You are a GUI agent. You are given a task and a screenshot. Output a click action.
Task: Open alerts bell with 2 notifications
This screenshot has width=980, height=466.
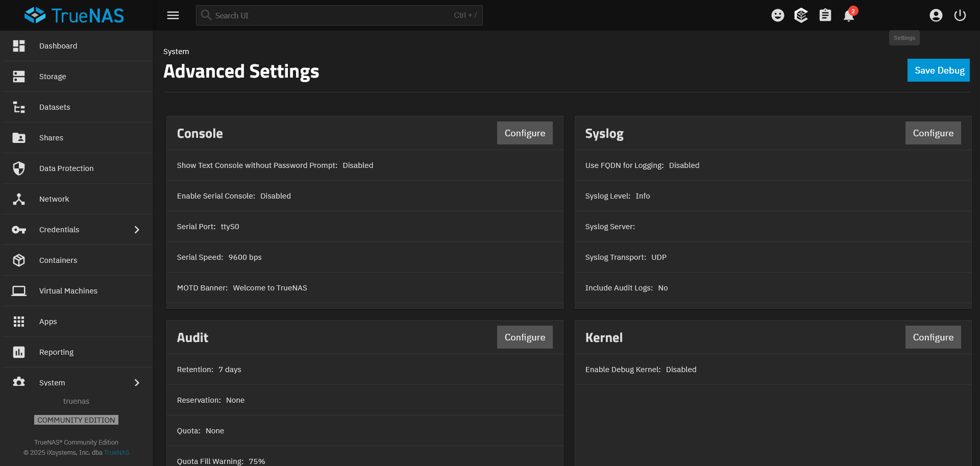coord(849,15)
